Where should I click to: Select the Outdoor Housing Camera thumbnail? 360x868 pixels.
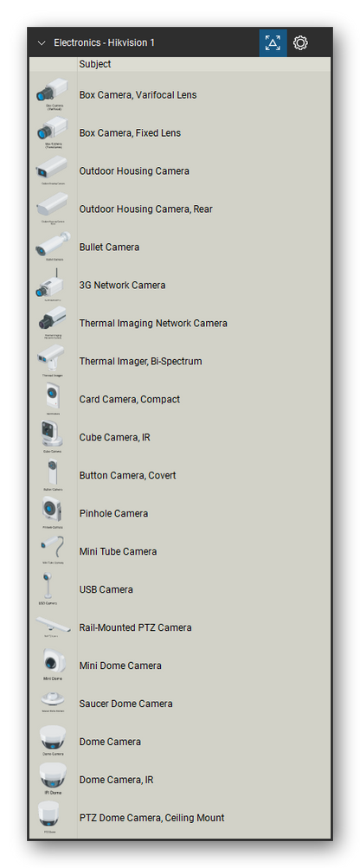(x=53, y=170)
